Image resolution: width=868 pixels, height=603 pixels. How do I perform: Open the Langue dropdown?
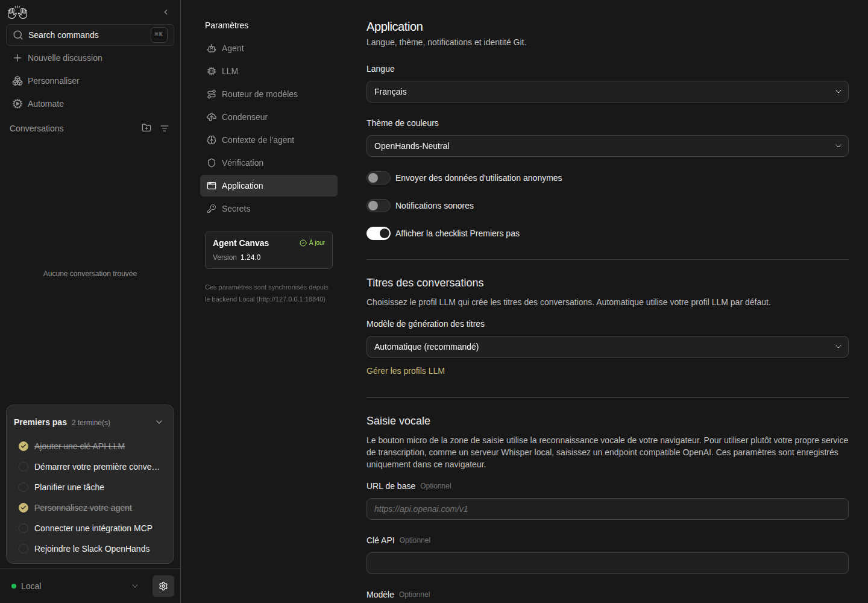[608, 92]
